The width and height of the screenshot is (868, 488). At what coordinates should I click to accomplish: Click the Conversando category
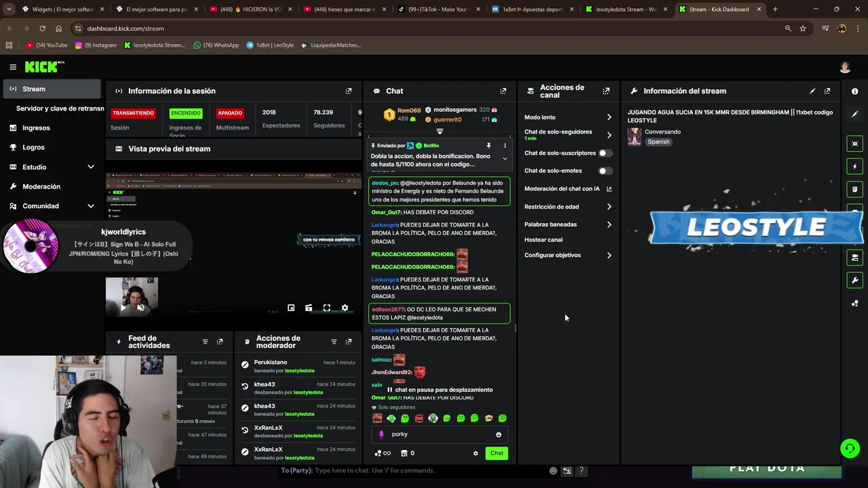[x=663, y=132]
